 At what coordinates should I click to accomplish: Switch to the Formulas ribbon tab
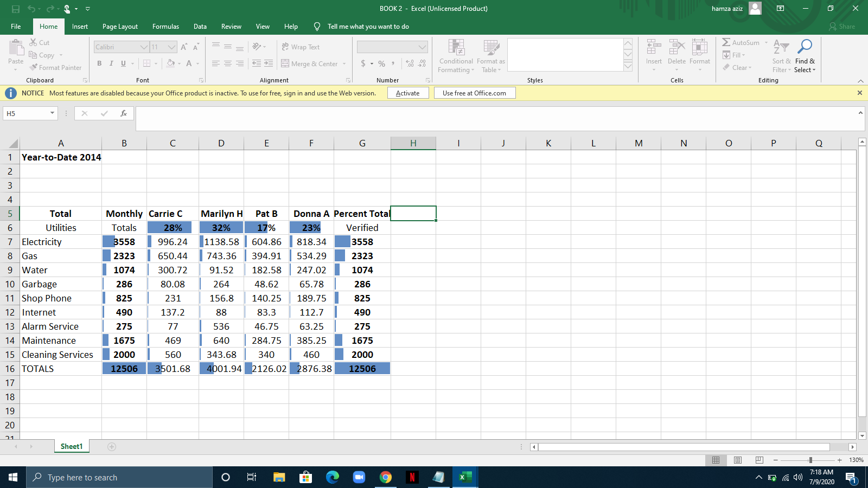[165, 26]
